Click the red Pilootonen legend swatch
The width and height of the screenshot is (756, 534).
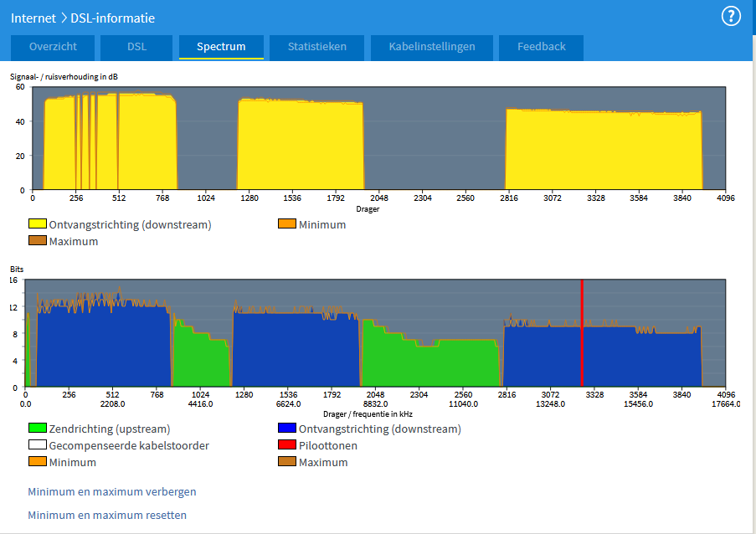(x=287, y=445)
